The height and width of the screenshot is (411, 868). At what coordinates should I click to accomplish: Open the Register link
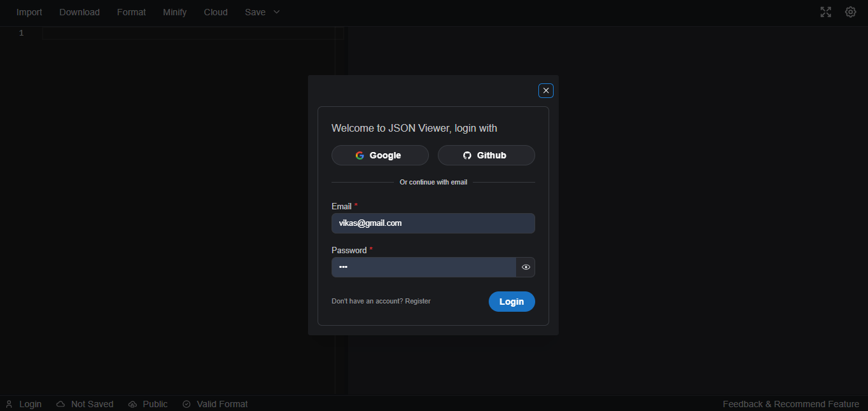point(417,301)
